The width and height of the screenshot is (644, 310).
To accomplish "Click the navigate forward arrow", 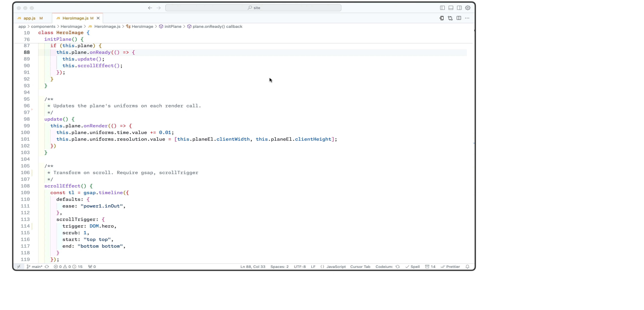I will tap(158, 8).
